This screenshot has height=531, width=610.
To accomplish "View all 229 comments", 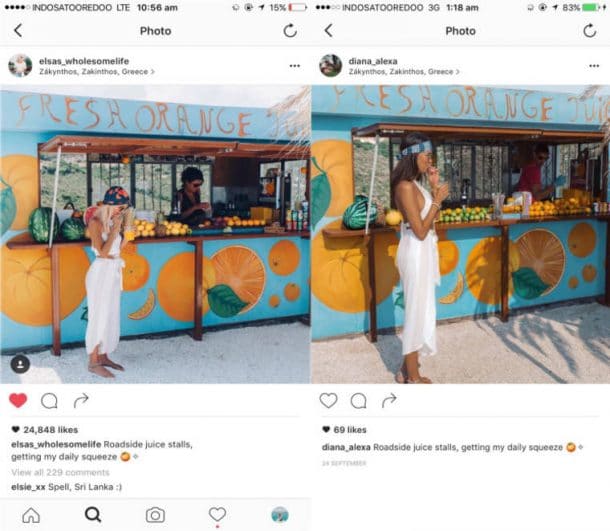I will [x=60, y=472].
